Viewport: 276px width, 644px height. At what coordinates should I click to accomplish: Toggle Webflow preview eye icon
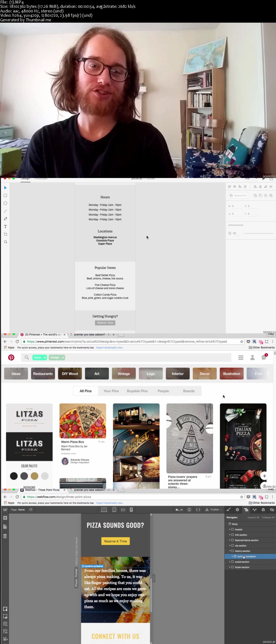[x=31, y=510]
